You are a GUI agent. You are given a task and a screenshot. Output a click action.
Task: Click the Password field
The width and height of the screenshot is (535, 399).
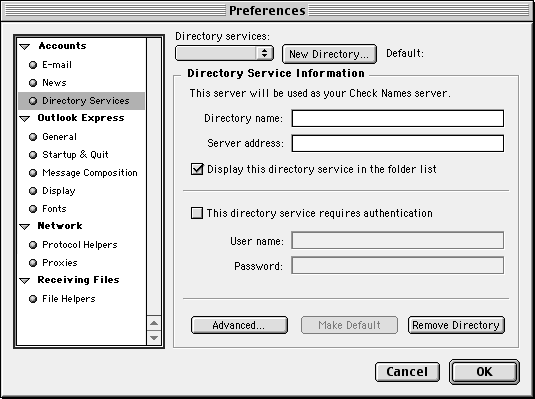[x=397, y=266]
